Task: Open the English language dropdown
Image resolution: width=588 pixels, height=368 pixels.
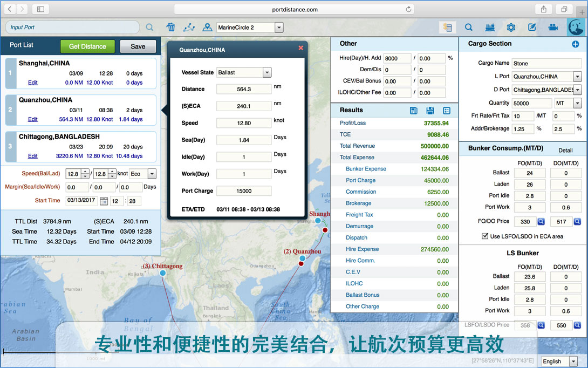Action: [573, 361]
